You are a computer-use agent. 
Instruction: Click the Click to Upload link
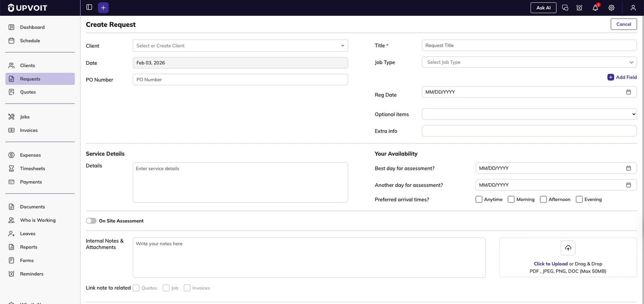click(x=551, y=264)
